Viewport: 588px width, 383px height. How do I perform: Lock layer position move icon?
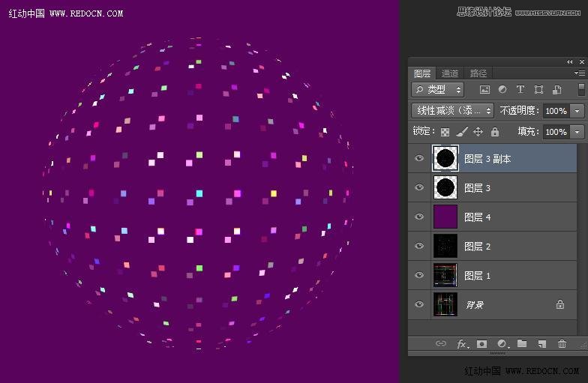478,132
